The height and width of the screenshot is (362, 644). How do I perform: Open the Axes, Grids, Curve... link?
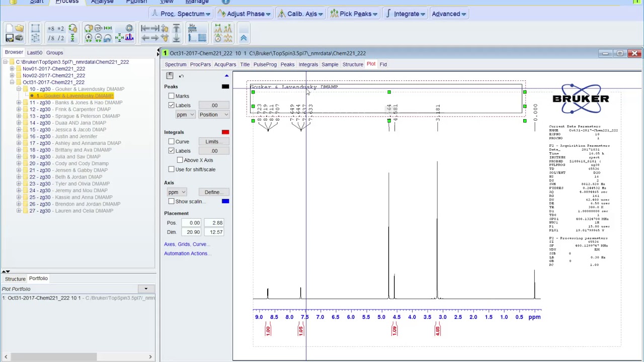tap(186, 244)
